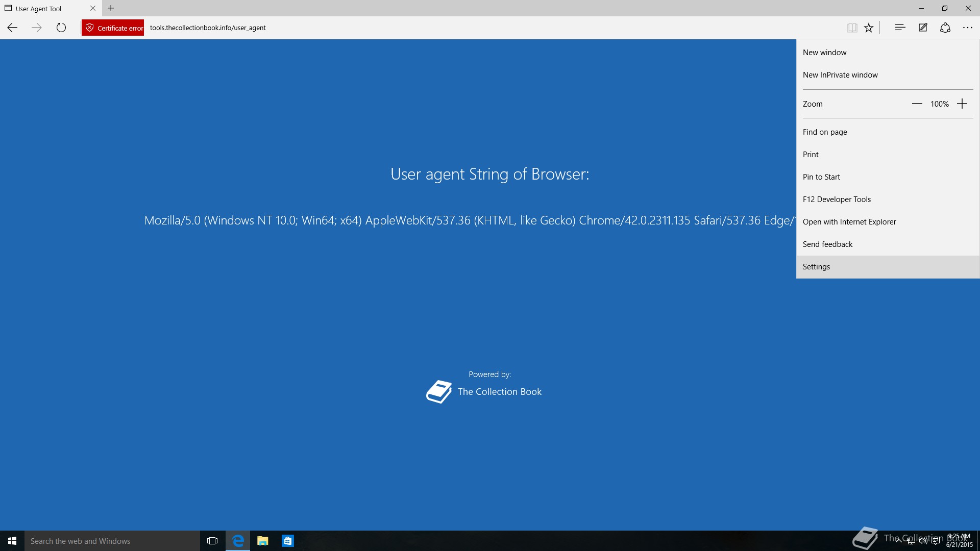Image resolution: width=980 pixels, height=551 pixels.
Task: Close the More actions menu via ellipsis
Action: (x=968, y=28)
